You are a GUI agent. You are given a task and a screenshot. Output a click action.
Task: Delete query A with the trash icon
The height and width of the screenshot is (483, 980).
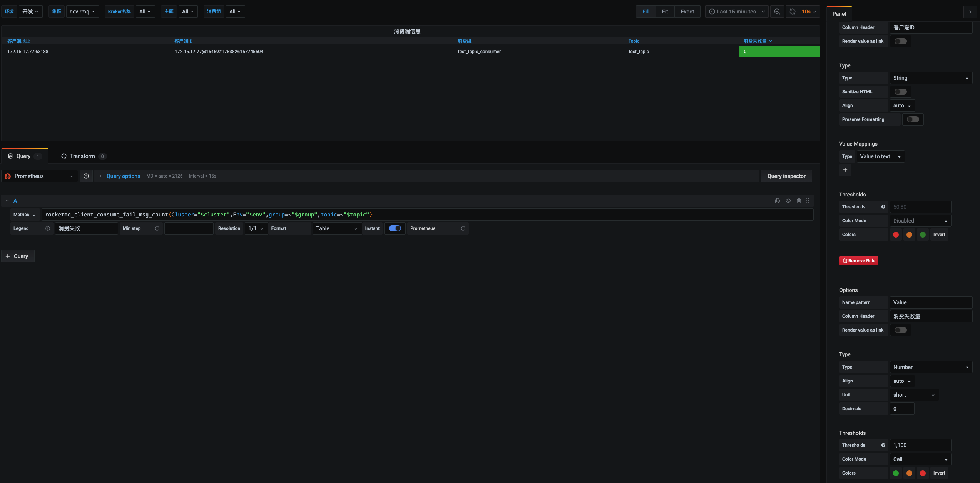(x=799, y=200)
